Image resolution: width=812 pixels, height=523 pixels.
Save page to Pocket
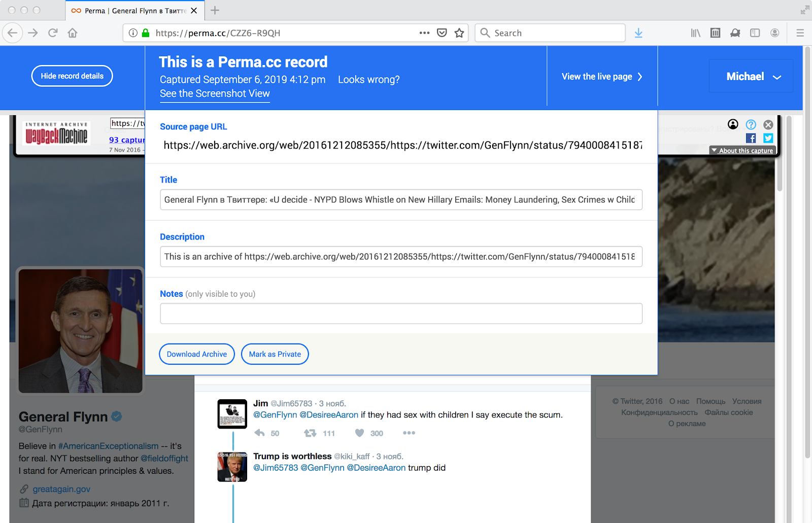pyautogui.click(x=442, y=33)
